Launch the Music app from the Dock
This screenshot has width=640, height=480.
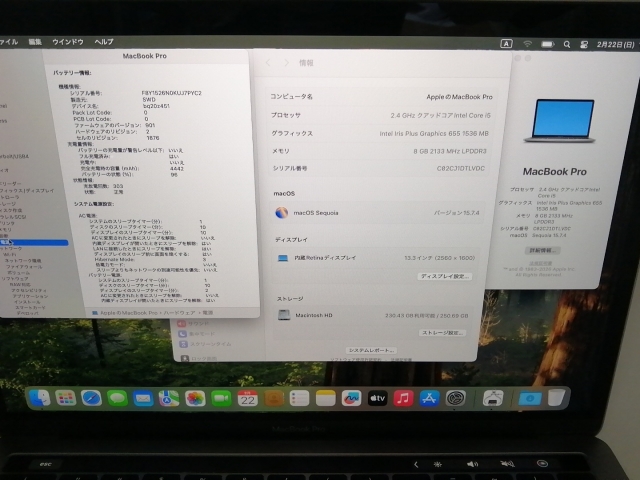point(403,398)
